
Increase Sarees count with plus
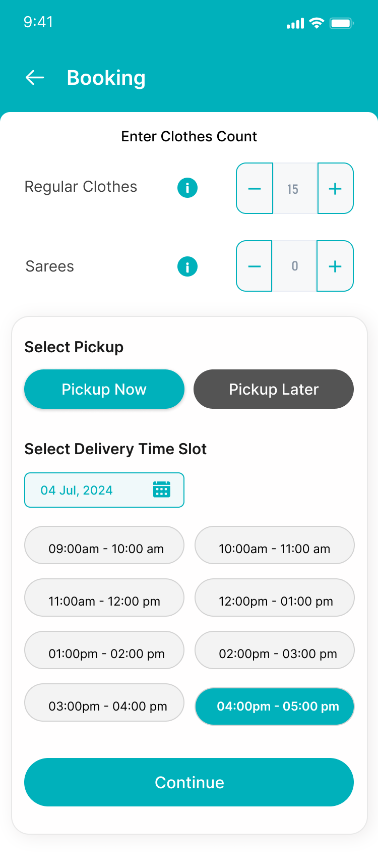click(x=335, y=266)
